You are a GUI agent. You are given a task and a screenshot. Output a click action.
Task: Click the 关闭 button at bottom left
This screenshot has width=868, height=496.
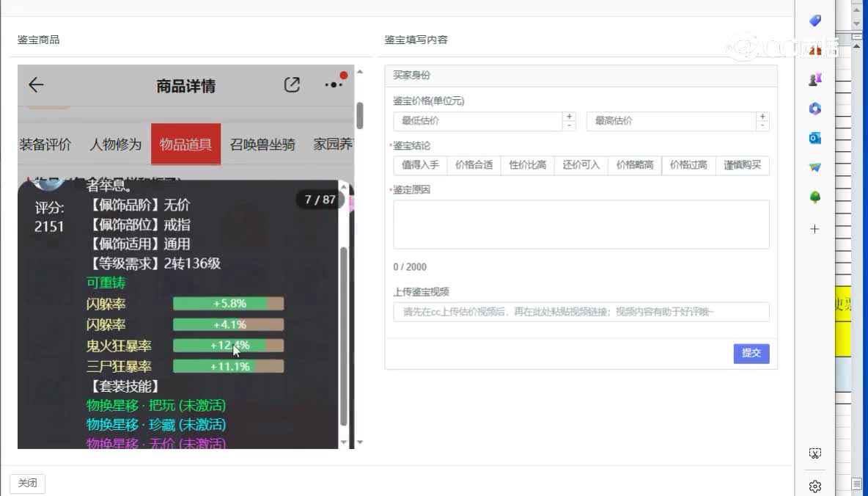28,483
